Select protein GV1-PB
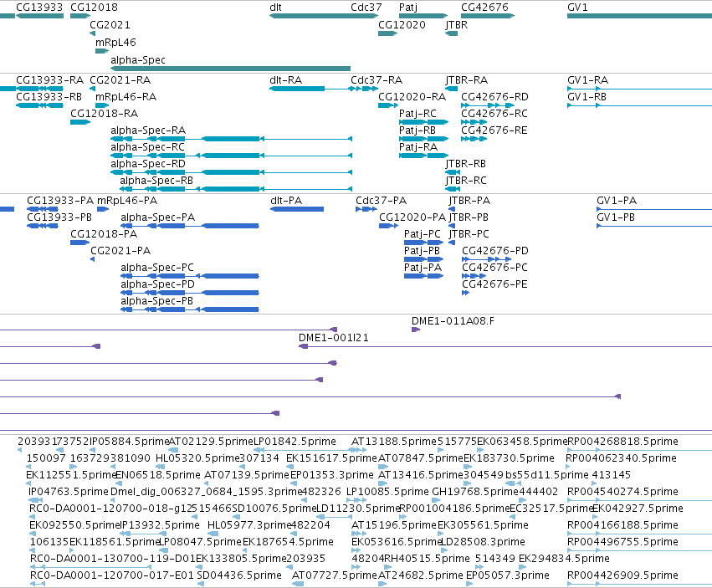Image resolution: width=712 pixels, height=588 pixels. click(x=654, y=226)
